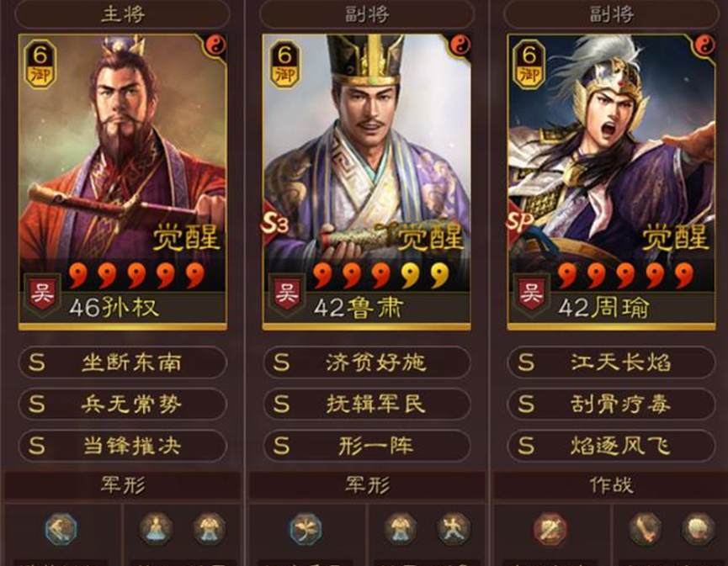Tap the yin-yang icon on 周瑜's card
Viewport: 728px width, 566px height.
704,45
